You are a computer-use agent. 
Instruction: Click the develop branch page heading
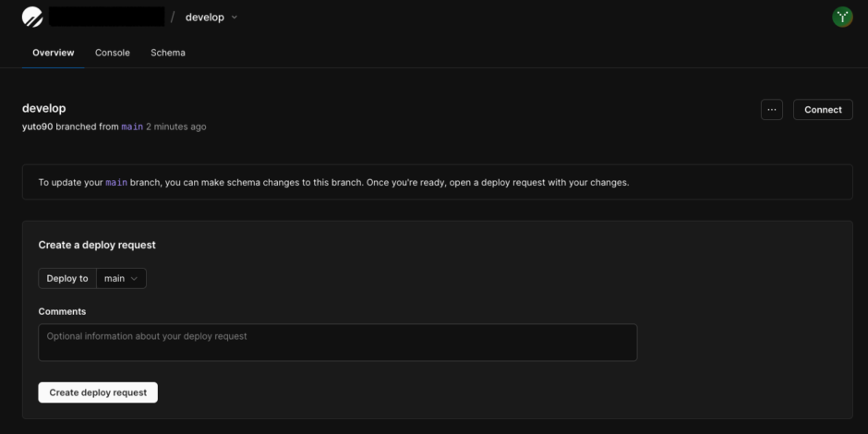pyautogui.click(x=44, y=108)
